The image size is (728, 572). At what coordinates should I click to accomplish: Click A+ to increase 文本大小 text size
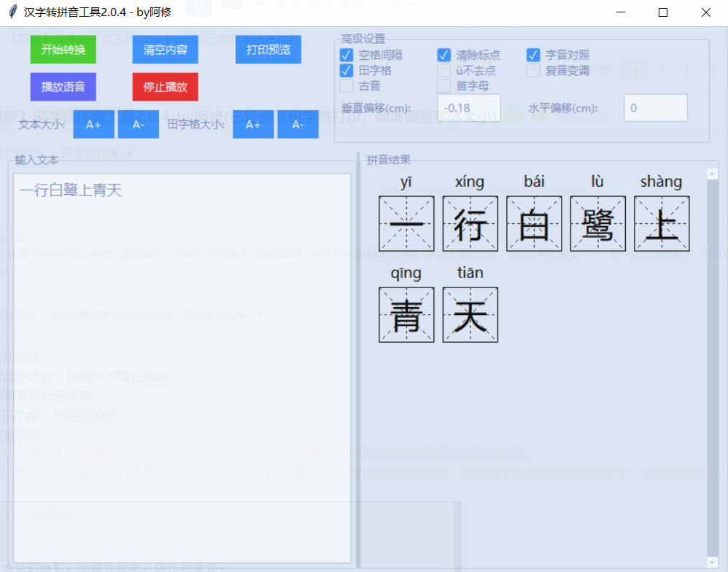tap(93, 124)
